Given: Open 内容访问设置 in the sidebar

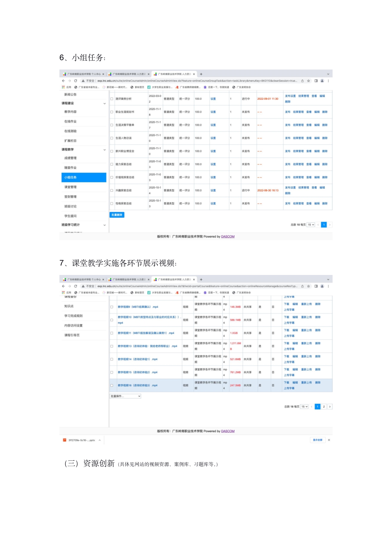Looking at the screenshot, I should [73, 326].
